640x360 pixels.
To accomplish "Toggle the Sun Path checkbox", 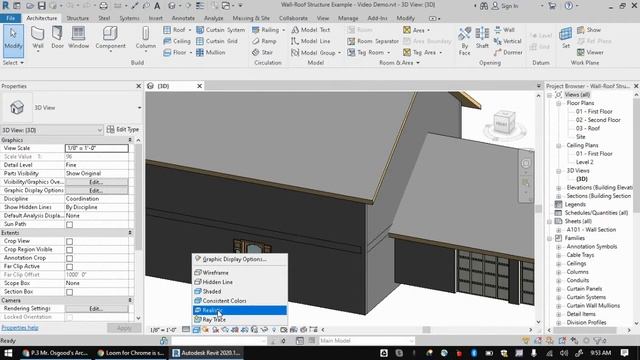I will pos(69,224).
